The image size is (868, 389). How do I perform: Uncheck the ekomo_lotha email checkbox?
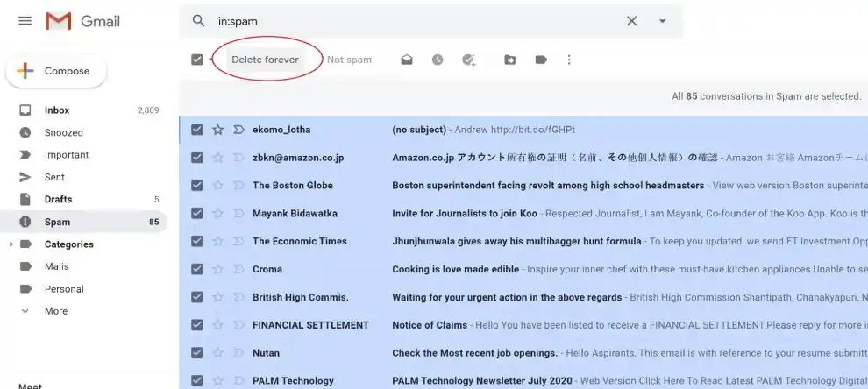[197, 130]
